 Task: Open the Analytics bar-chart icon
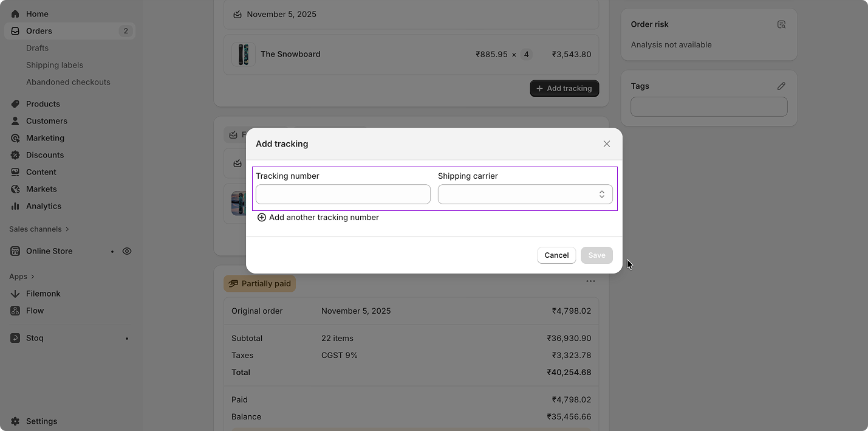click(15, 205)
